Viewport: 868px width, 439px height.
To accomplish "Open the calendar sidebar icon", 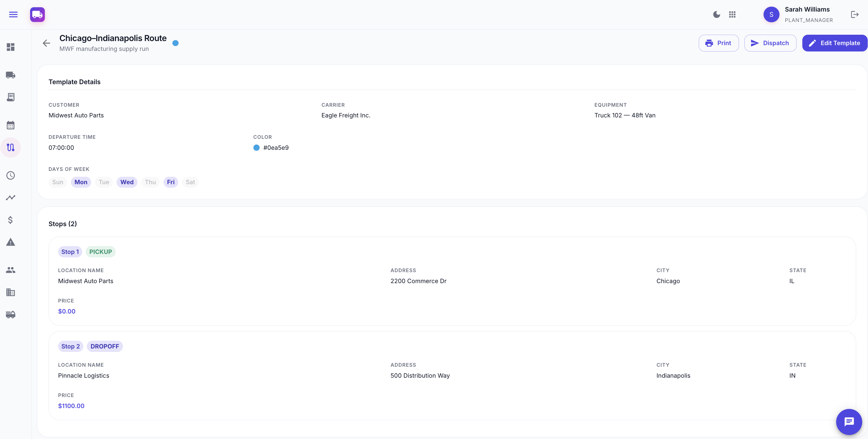I will pyautogui.click(x=10, y=125).
